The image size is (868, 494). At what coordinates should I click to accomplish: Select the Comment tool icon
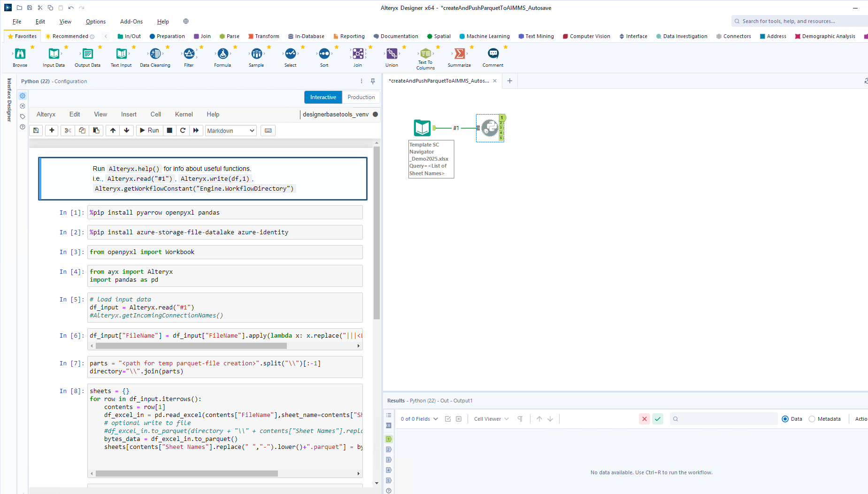point(493,54)
